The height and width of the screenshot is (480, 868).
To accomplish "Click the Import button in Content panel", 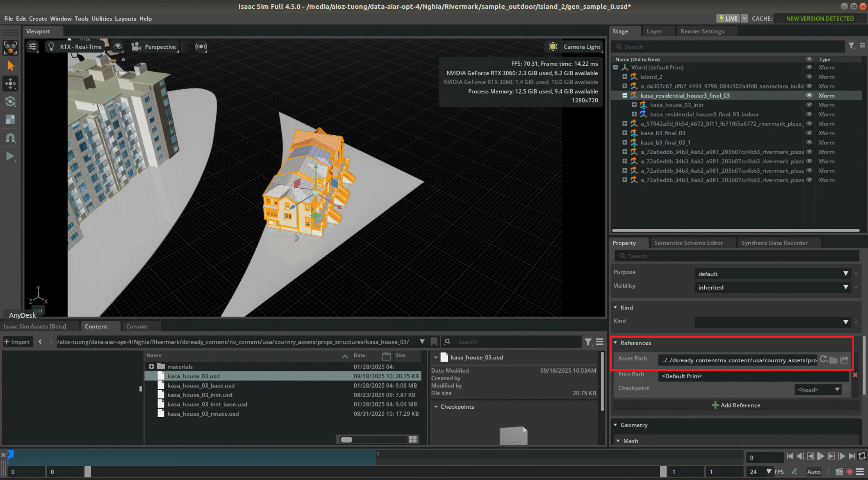I will 17,342.
